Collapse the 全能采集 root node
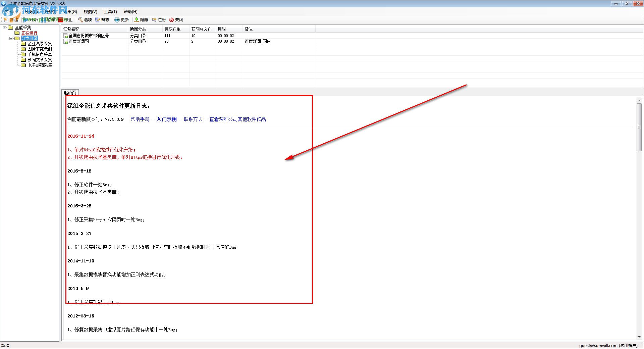 (5, 28)
